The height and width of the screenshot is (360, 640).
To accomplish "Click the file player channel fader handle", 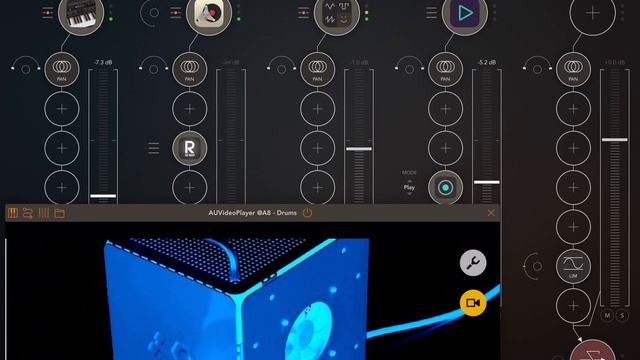I will 487,182.
